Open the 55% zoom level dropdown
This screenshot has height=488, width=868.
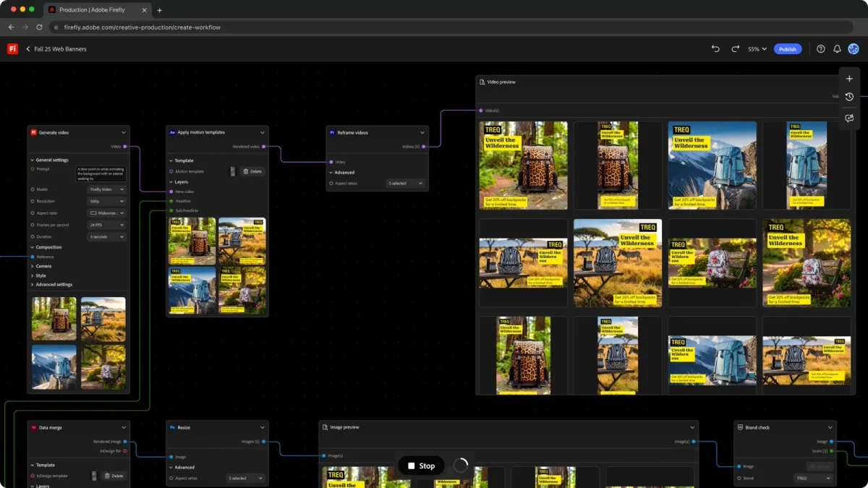tap(757, 49)
